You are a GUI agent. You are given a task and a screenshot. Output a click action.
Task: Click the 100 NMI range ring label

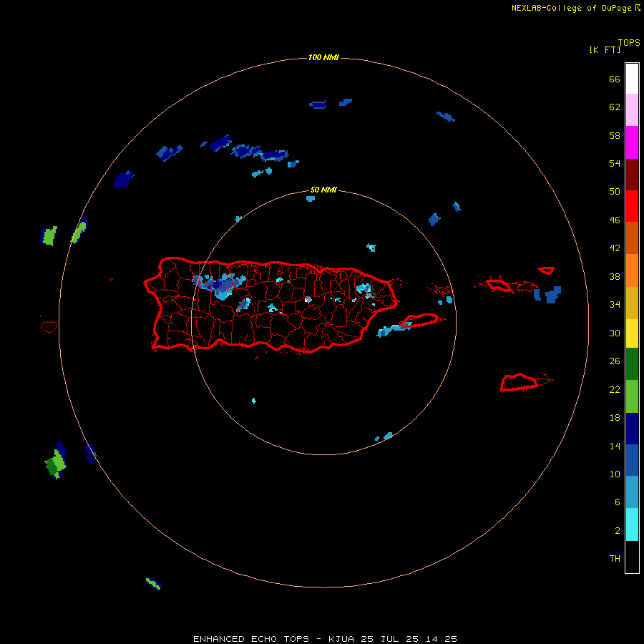(323, 57)
